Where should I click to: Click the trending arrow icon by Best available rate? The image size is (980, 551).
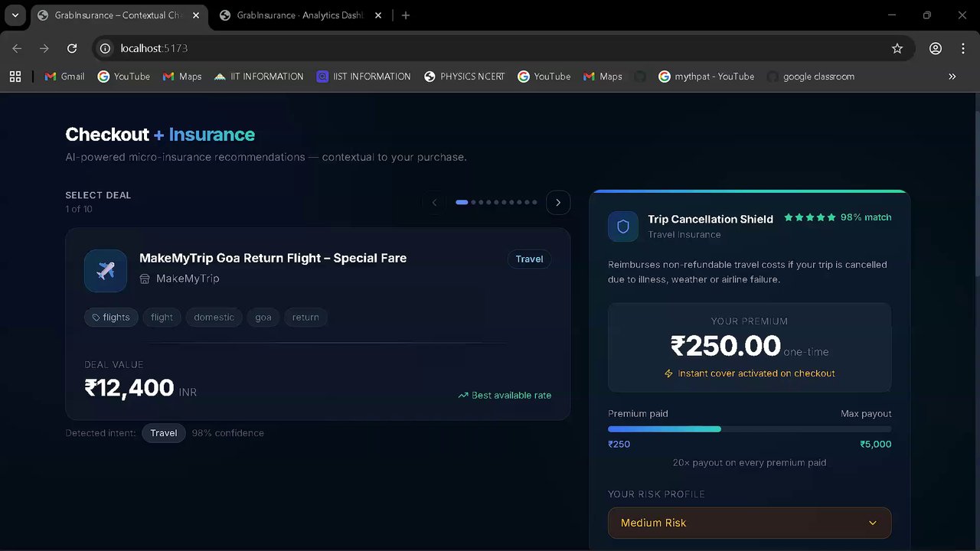point(463,396)
